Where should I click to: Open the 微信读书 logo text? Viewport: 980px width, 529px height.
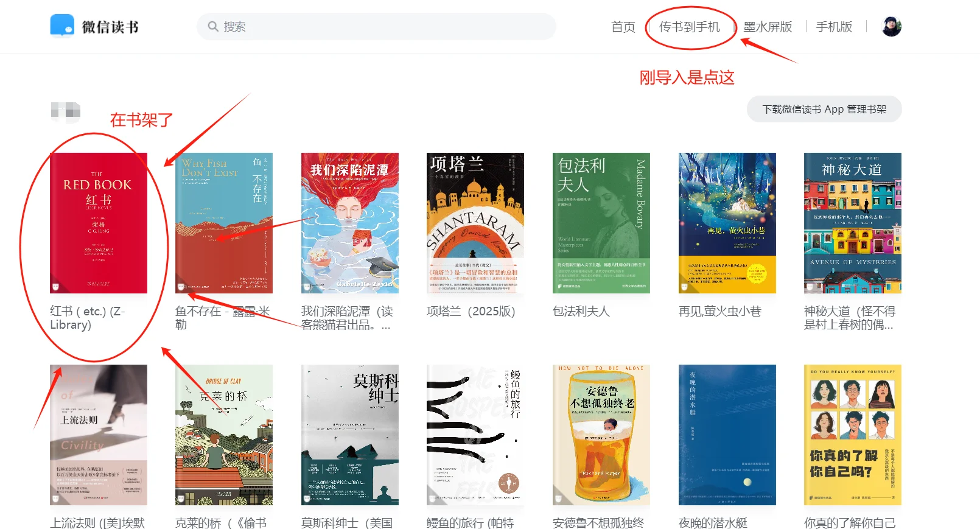[x=110, y=27]
